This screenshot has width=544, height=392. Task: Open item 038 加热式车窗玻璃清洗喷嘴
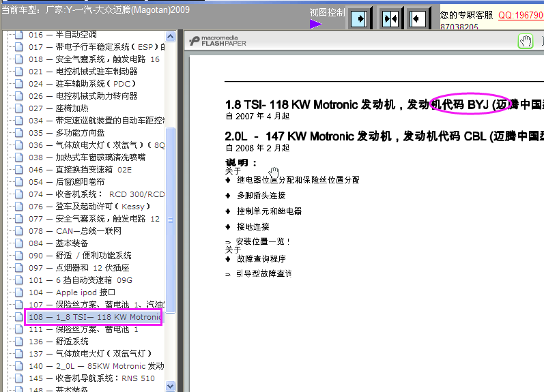pyautogui.click(x=87, y=157)
